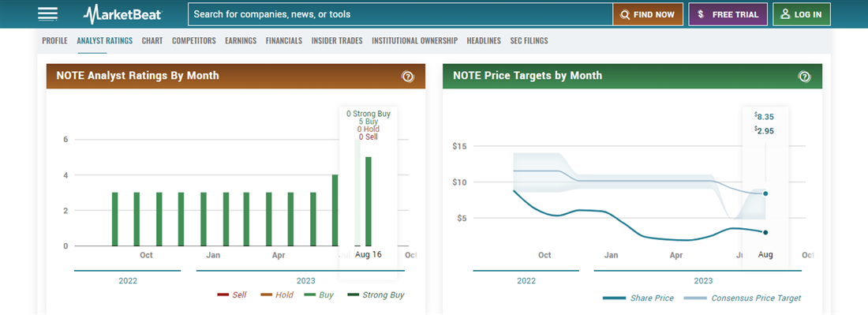Image resolution: width=868 pixels, height=315 pixels.
Task: Click the $10 axis label
Action: tap(461, 182)
